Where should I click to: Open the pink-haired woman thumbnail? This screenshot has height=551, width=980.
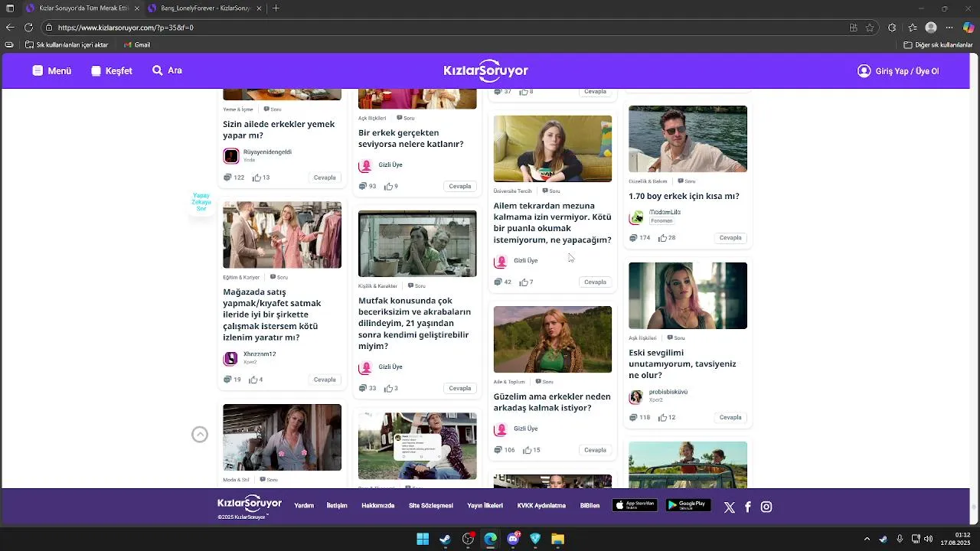pos(688,295)
